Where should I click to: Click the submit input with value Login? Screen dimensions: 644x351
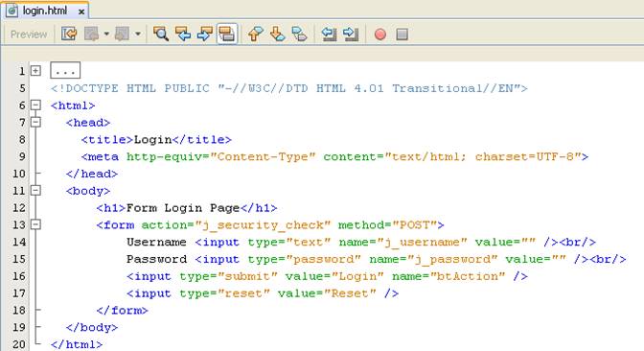[327, 276]
